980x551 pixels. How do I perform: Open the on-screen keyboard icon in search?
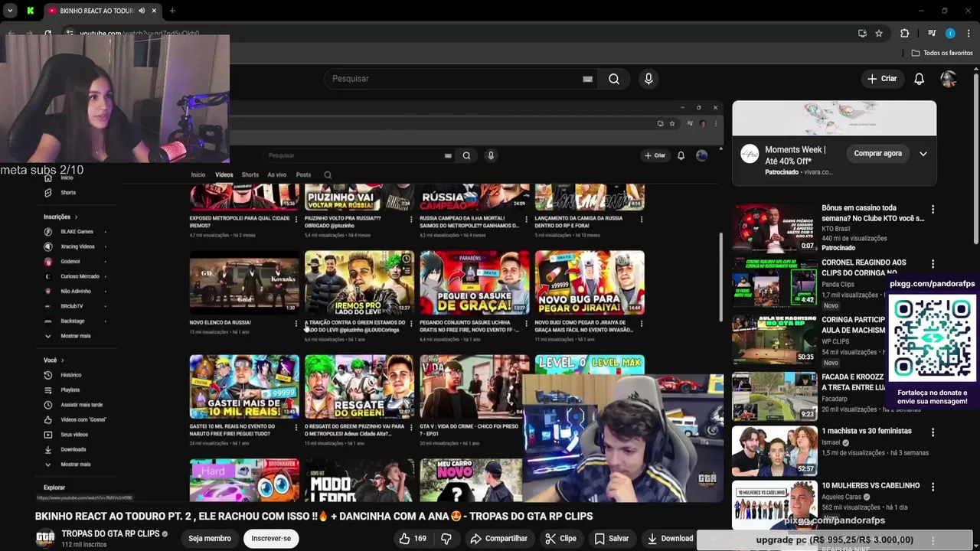coord(587,79)
